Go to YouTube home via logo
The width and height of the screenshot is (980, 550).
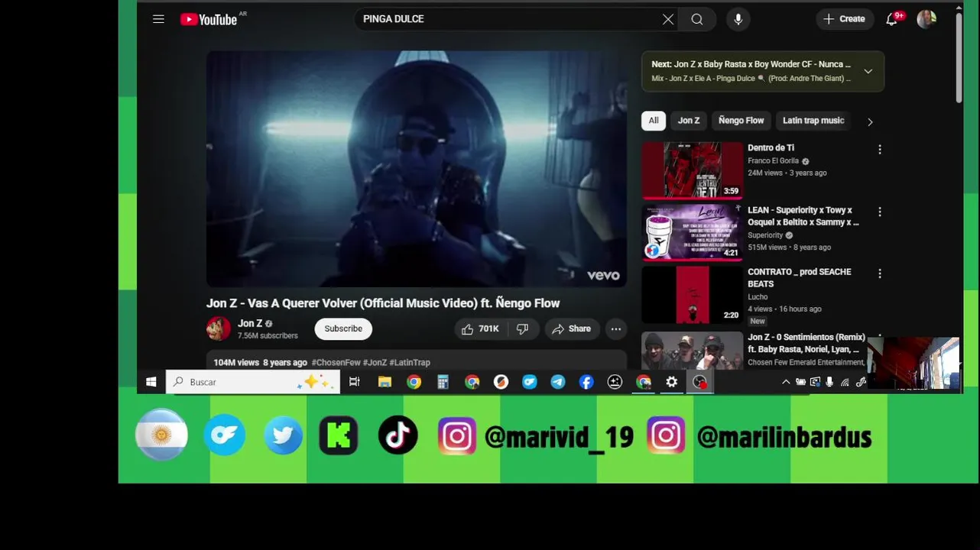(x=209, y=19)
